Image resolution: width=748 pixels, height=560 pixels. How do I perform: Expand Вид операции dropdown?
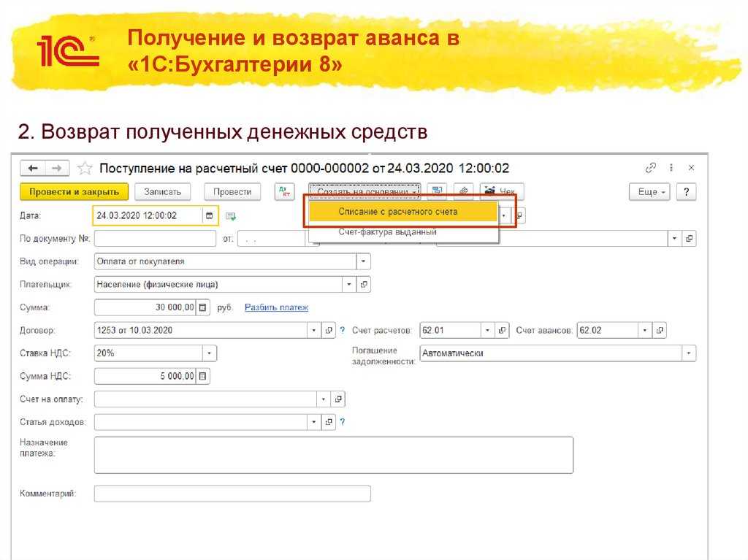(363, 262)
